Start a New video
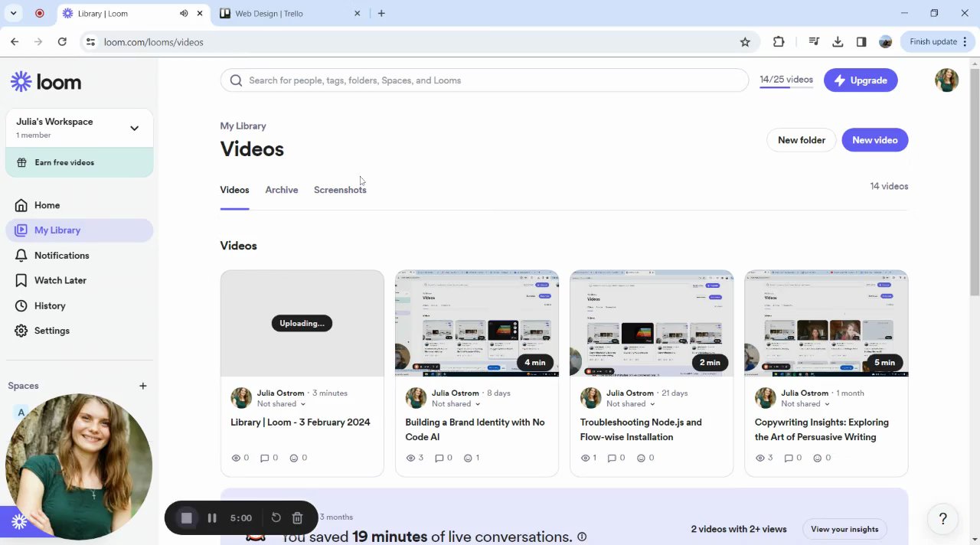Screen dimensions: 980x545 click(x=875, y=140)
